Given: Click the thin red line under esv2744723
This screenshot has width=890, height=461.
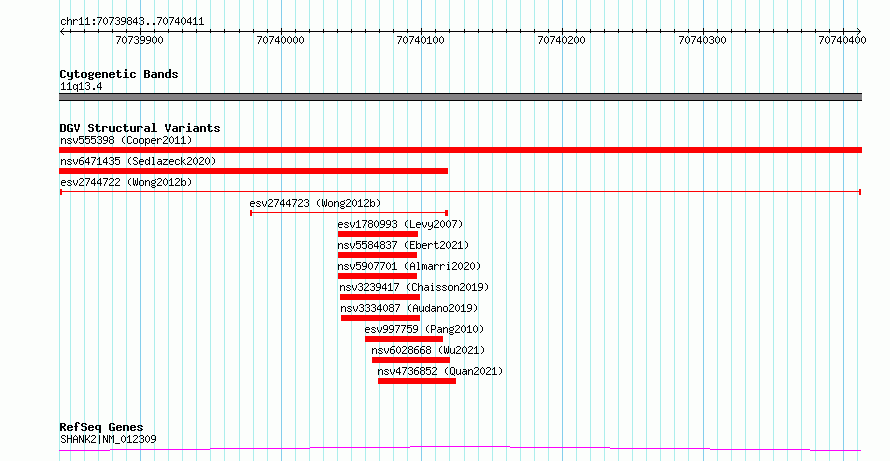Looking at the screenshot, I should tap(349, 213).
